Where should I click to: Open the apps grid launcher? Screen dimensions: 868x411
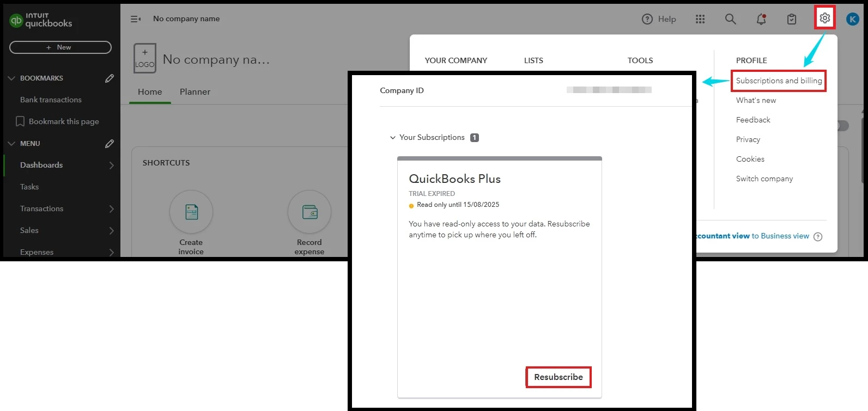700,19
